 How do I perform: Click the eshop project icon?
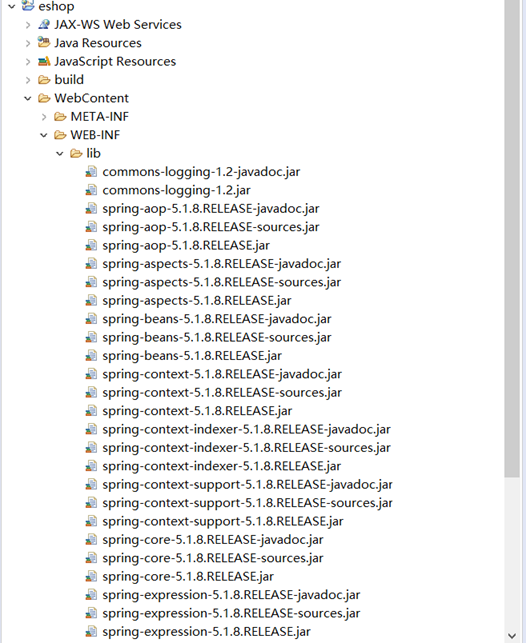pos(28,6)
